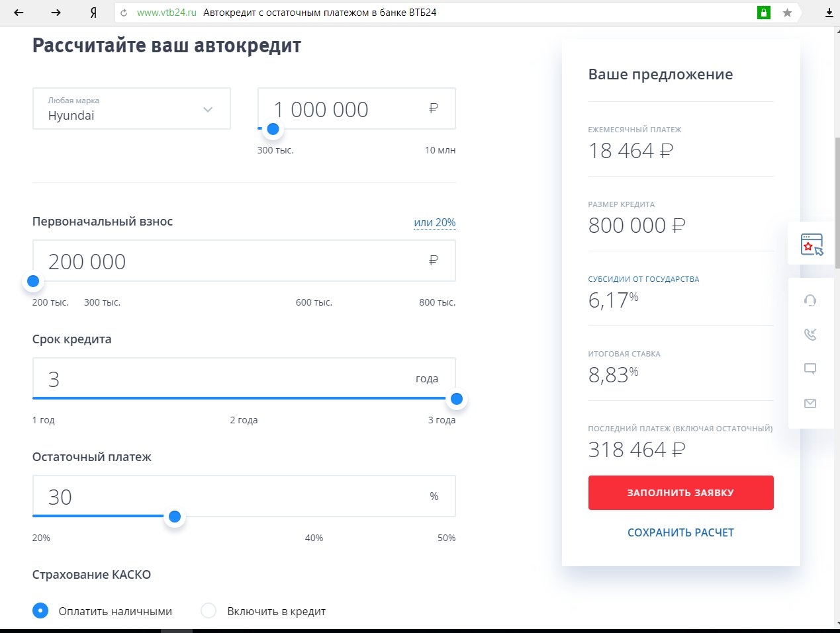Click the browser back arrow
840x633 pixels.
click(x=19, y=13)
